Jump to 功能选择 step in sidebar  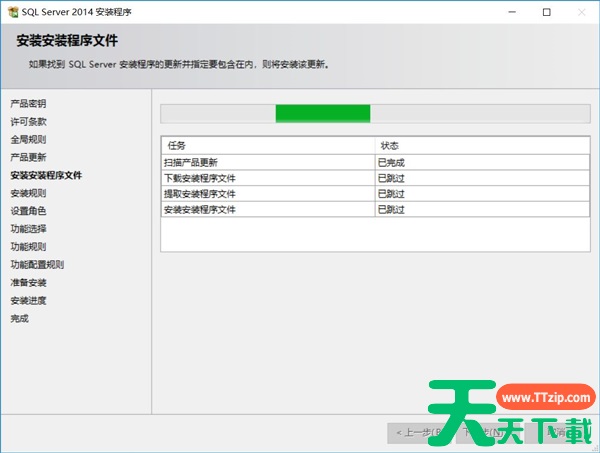(x=28, y=229)
